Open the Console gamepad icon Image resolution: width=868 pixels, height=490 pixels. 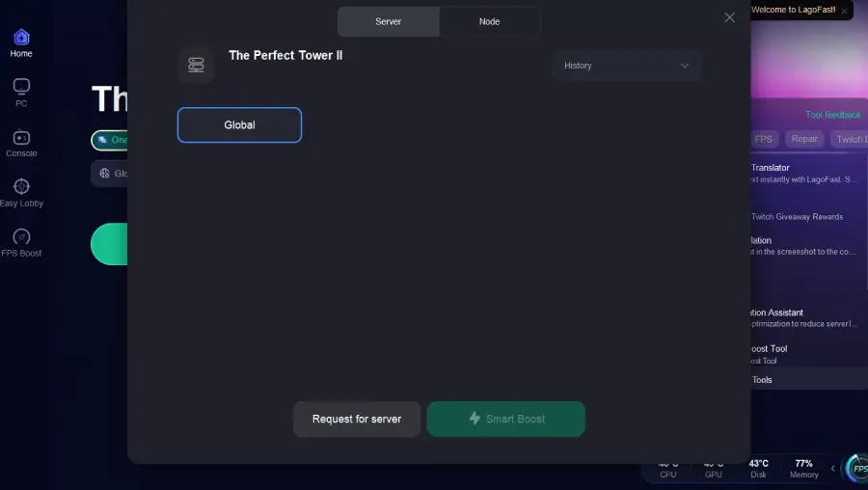[x=21, y=137]
